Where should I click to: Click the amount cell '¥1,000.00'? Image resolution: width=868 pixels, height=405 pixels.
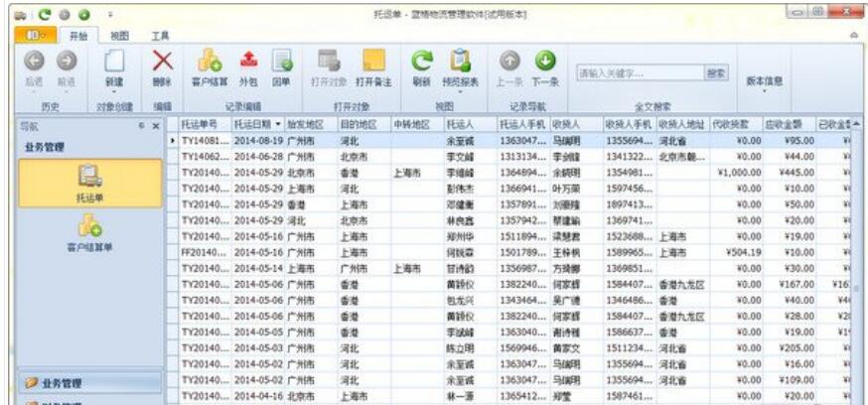pos(736,173)
